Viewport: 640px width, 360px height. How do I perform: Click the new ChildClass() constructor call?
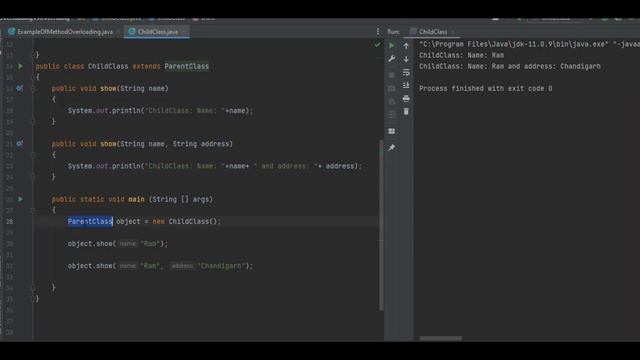[187, 221]
